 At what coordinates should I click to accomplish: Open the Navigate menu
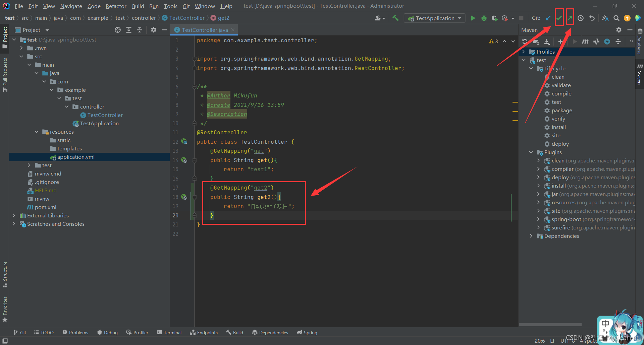[71, 6]
